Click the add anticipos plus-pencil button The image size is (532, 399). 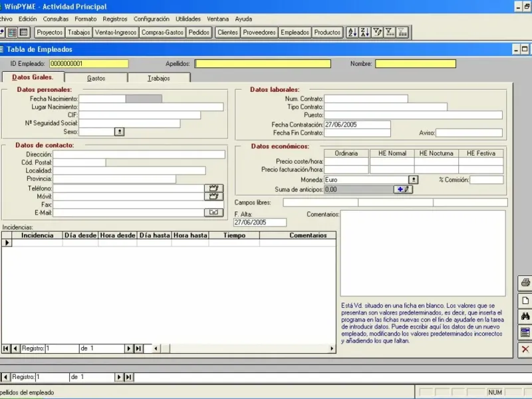click(x=404, y=190)
